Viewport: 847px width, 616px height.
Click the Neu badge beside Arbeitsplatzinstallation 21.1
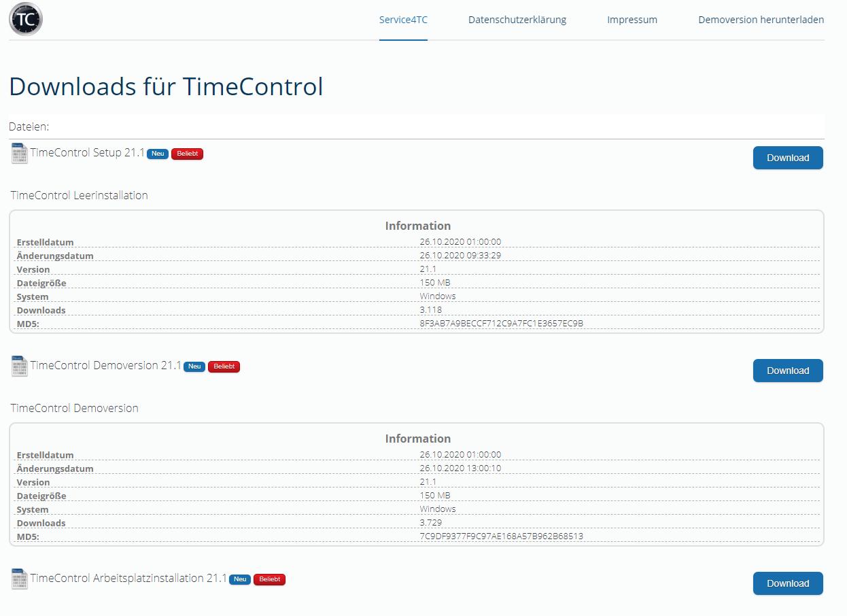240,579
